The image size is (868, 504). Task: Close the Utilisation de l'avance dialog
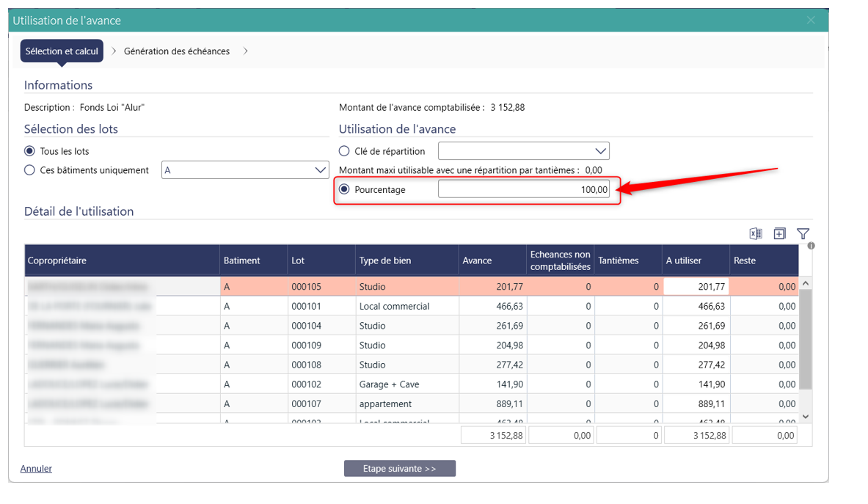point(811,21)
